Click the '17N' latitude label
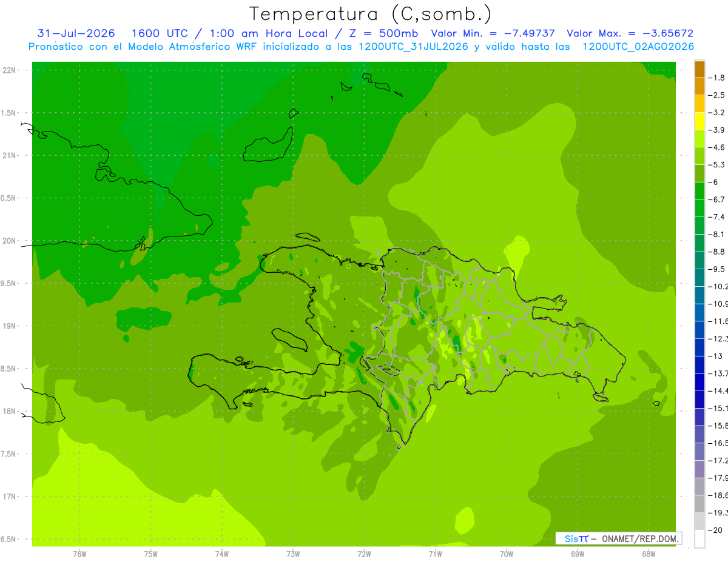This screenshot has height=562, width=728. click(10, 497)
